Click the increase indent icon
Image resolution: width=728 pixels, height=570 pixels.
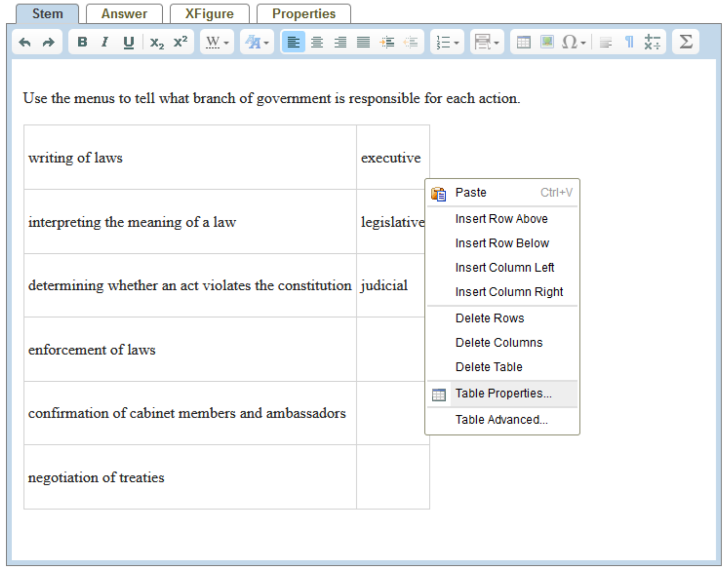point(387,42)
